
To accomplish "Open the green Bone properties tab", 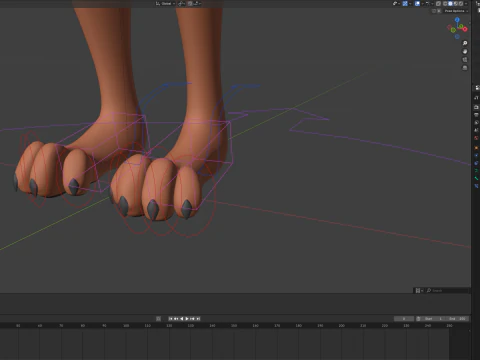I will click(477, 178).
